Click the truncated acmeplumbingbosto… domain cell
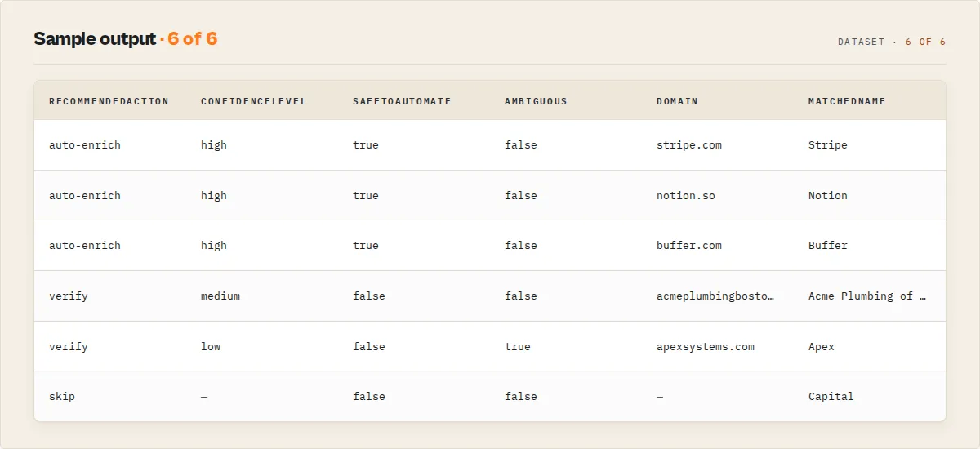Viewport: 980px width, 449px height. pyautogui.click(x=715, y=296)
